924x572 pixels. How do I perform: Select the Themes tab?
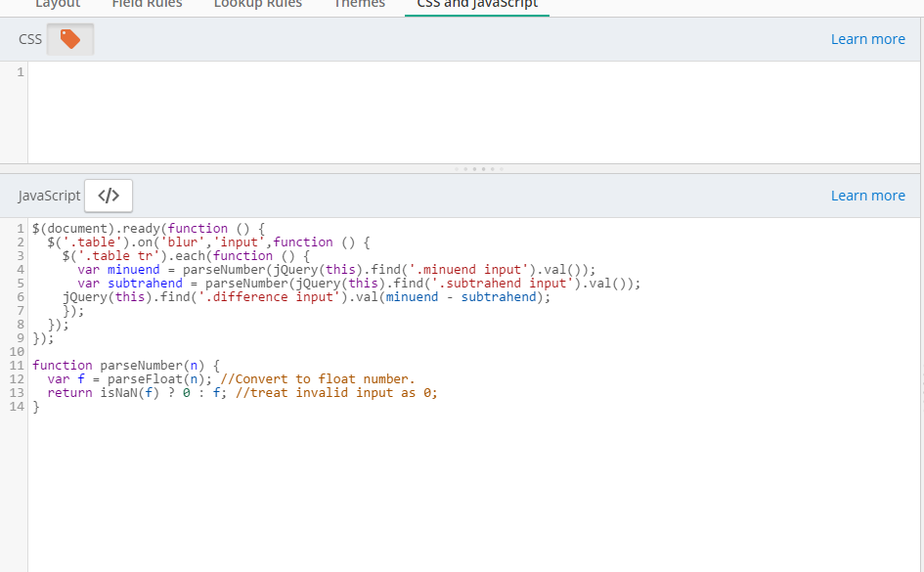pyautogui.click(x=358, y=5)
